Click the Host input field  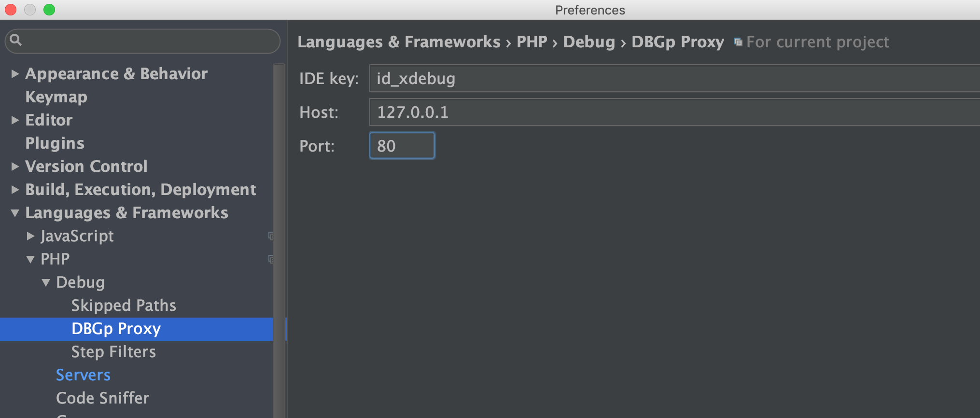pyautogui.click(x=674, y=112)
